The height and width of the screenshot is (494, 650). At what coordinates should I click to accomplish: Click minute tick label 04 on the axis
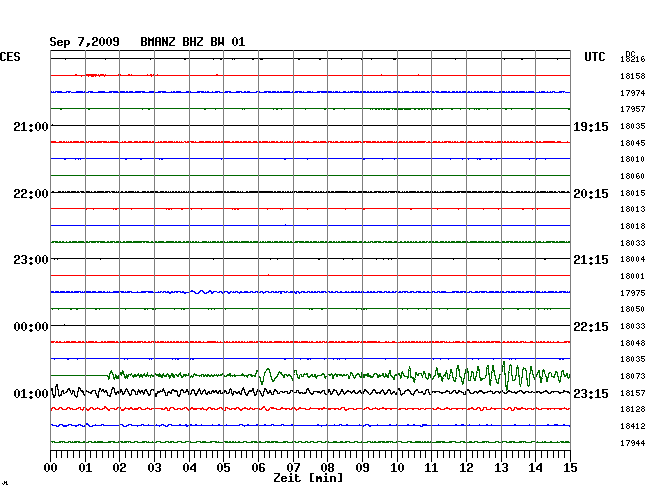[189, 468]
